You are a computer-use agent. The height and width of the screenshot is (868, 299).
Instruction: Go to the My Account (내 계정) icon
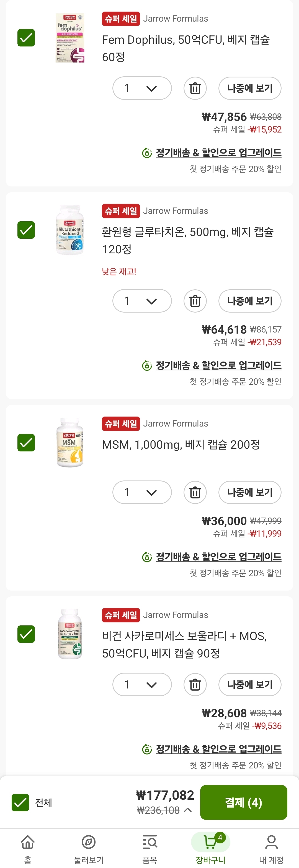click(x=271, y=842)
